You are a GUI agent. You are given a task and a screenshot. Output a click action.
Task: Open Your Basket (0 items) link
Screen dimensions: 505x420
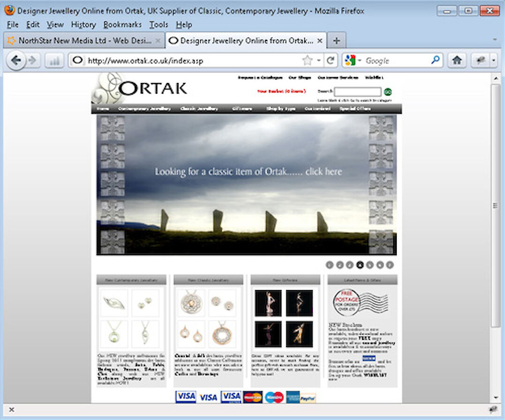[281, 91]
